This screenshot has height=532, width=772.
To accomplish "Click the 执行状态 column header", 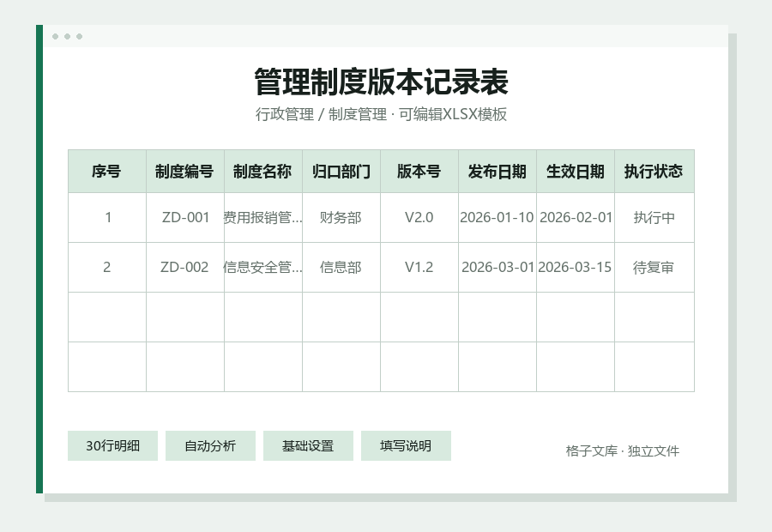I will coord(654,172).
